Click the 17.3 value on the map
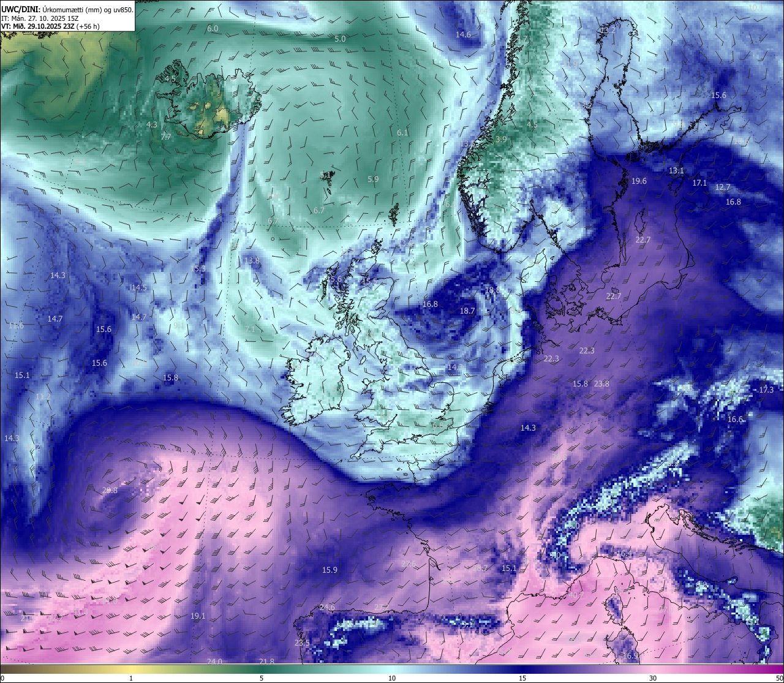784x683 pixels. [766, 390]
